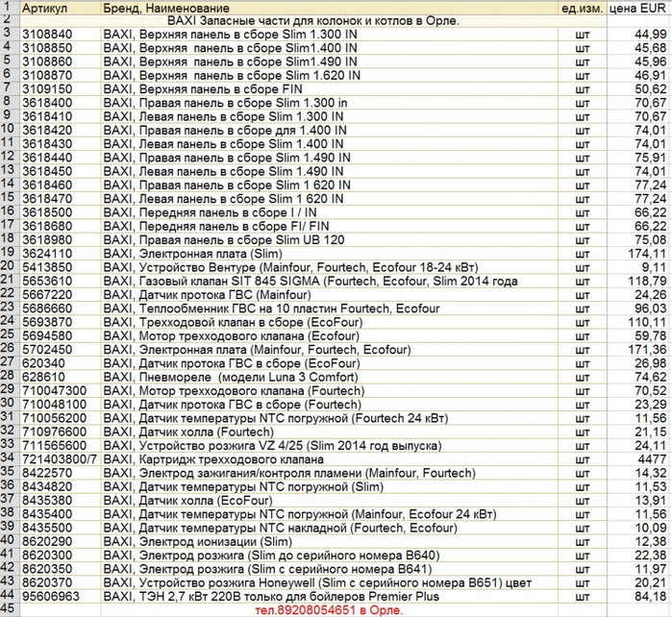Select cell 'Картридж трехходового клапана'
This screenshot has height=617, width=672.
(330, 459)
